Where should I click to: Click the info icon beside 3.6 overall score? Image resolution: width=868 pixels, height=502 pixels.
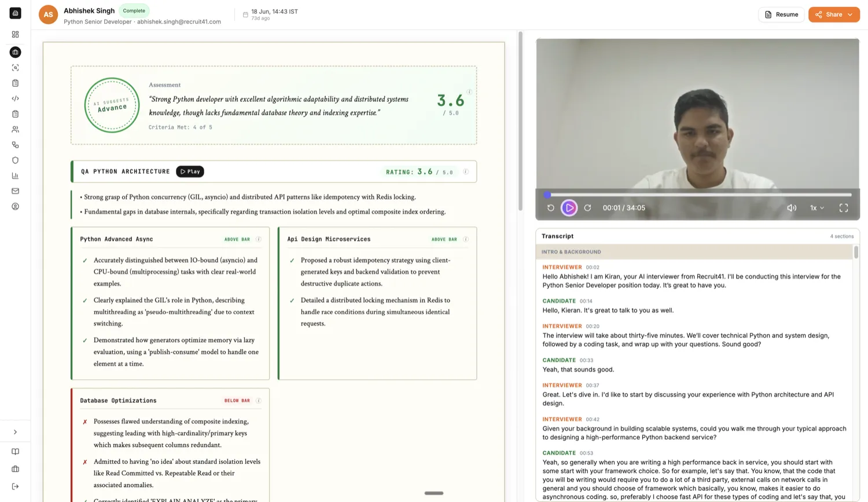coord(469,92)
